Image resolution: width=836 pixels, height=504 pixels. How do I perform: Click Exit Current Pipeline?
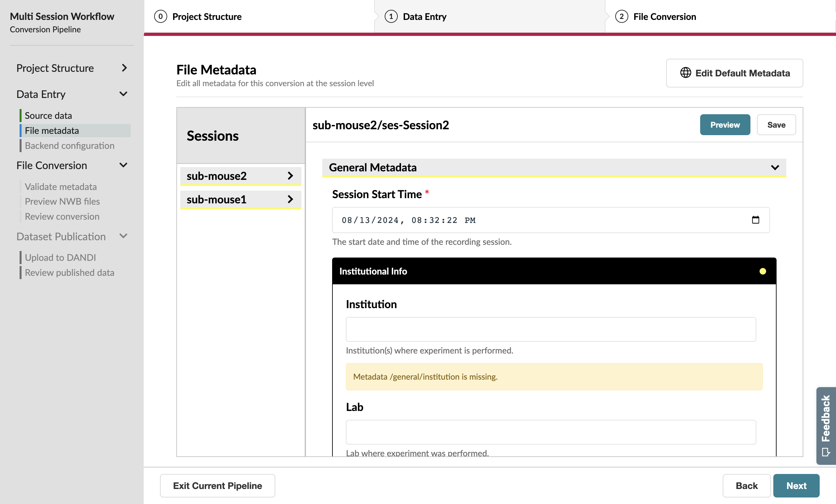point(217,485)
